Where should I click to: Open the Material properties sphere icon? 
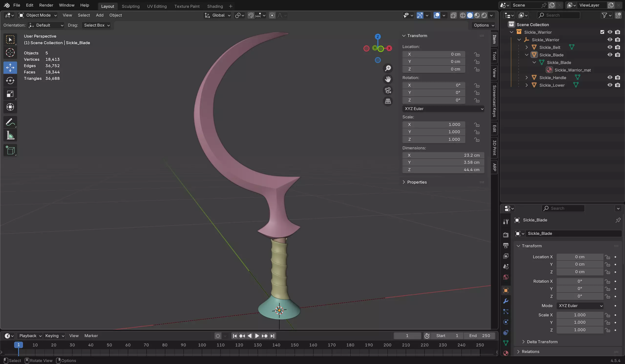(x=506, y=353)
